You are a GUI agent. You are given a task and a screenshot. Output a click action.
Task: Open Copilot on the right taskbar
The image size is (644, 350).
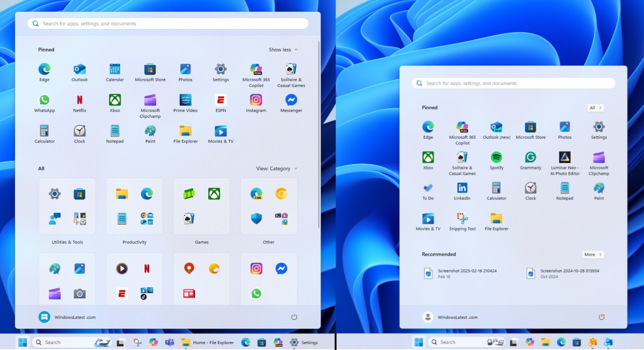point(530,342)
